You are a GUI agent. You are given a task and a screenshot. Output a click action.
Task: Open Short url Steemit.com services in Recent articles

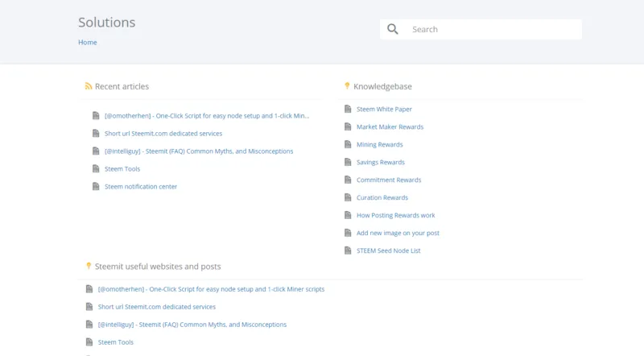pyautogui.click(x=163, y=133)
